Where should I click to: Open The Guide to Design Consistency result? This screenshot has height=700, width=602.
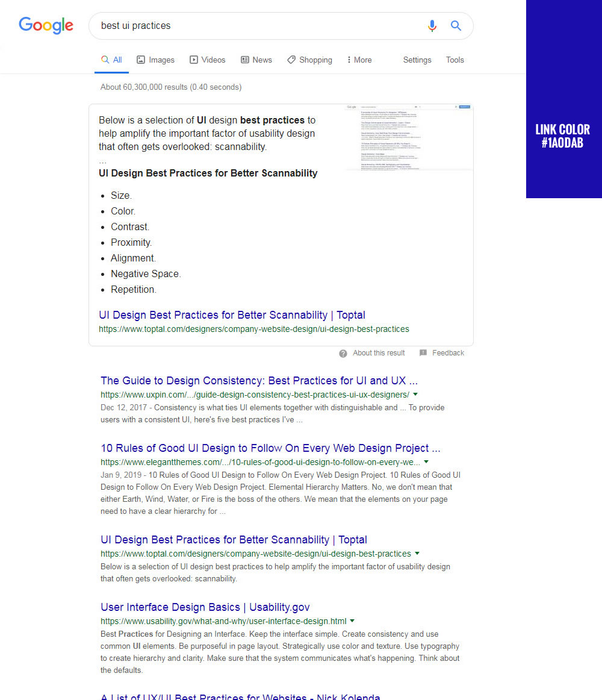pos(259,381)
